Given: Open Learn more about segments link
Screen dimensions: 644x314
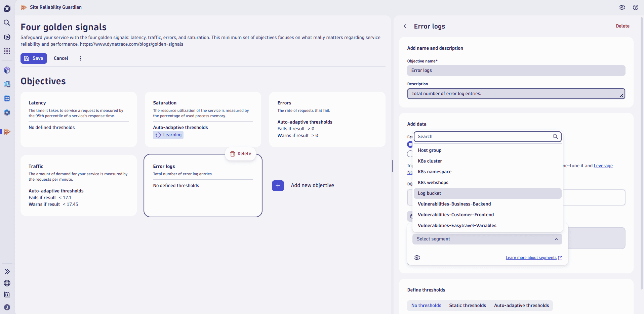Looking at the screenshot, I should click(x=531, y=258).
